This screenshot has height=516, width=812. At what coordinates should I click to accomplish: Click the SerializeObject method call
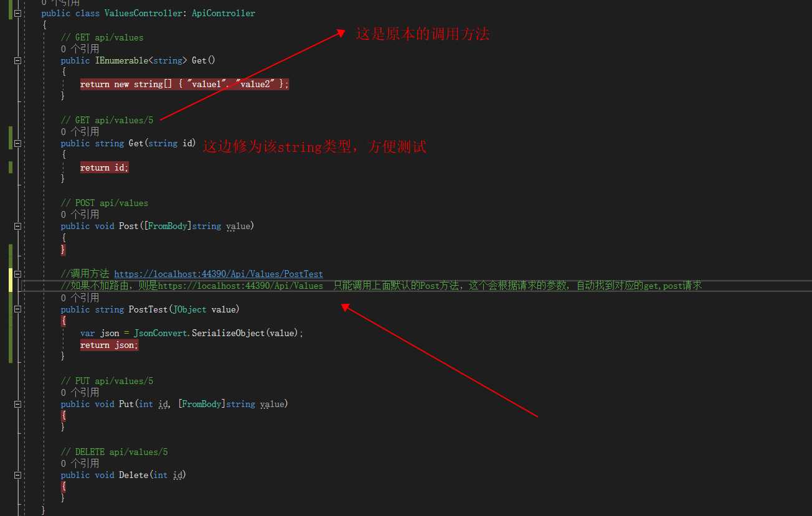(x=228, y=333)
